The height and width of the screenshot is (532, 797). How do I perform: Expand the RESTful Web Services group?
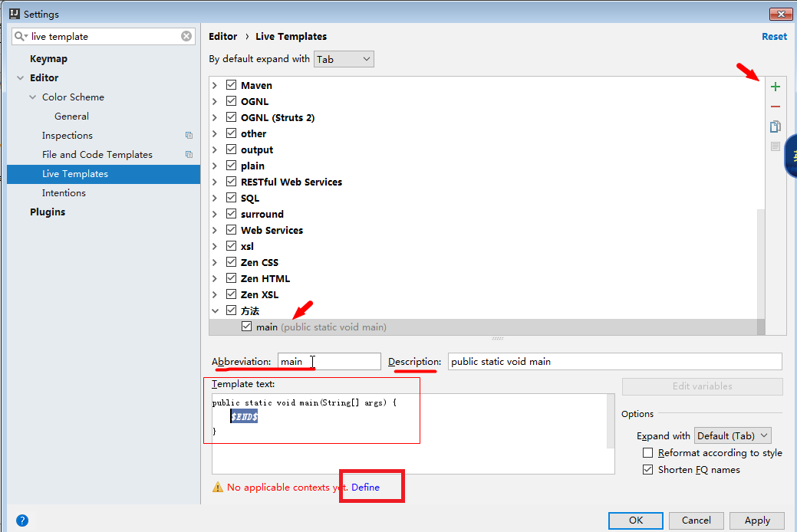[215, 181]
